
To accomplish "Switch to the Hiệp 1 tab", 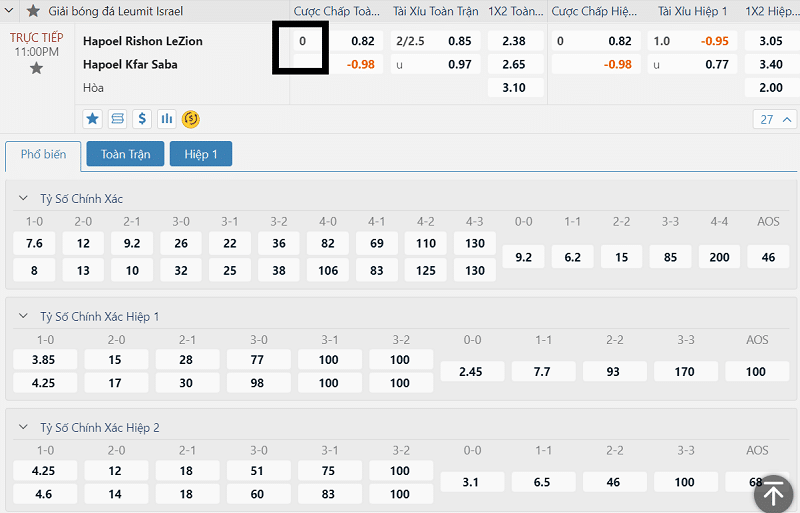I will pos(201,154).
